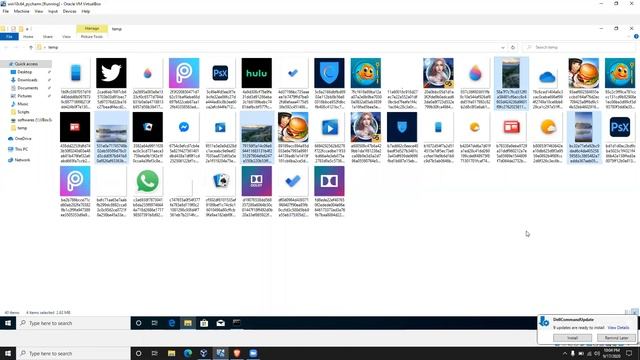Image resolution: width=640 pixels, height=360 pixels.
Task: Open Quick Access Toolbar customize dropdown
Action: [x=27, y=29]
